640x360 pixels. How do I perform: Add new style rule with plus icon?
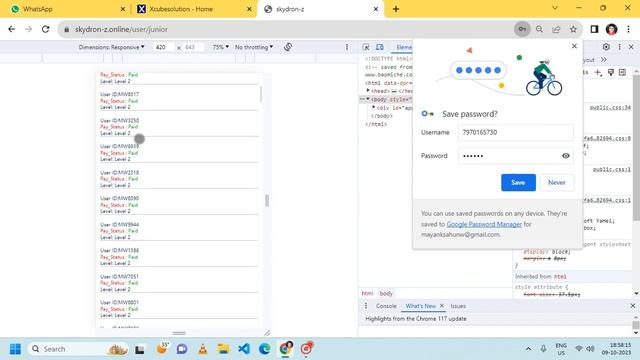pyautogui.click(x=598, y=72)
